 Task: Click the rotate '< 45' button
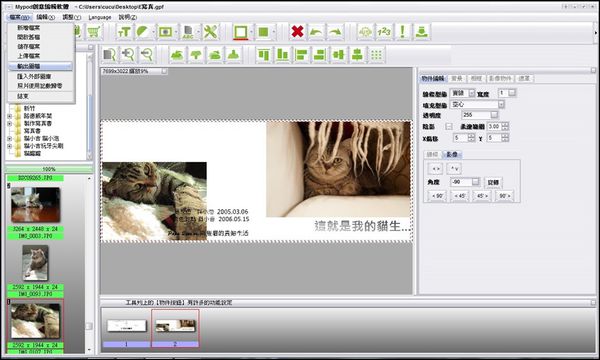point(460,196)
